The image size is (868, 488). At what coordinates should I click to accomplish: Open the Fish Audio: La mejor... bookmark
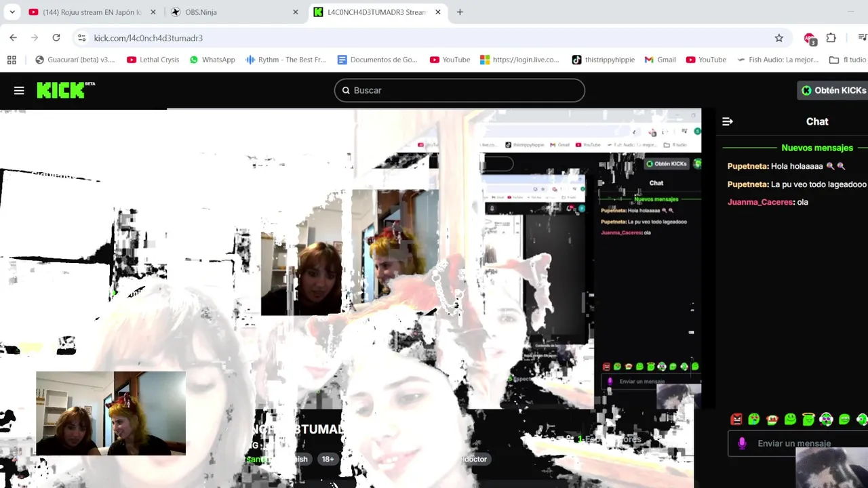[x=778, y=60]
